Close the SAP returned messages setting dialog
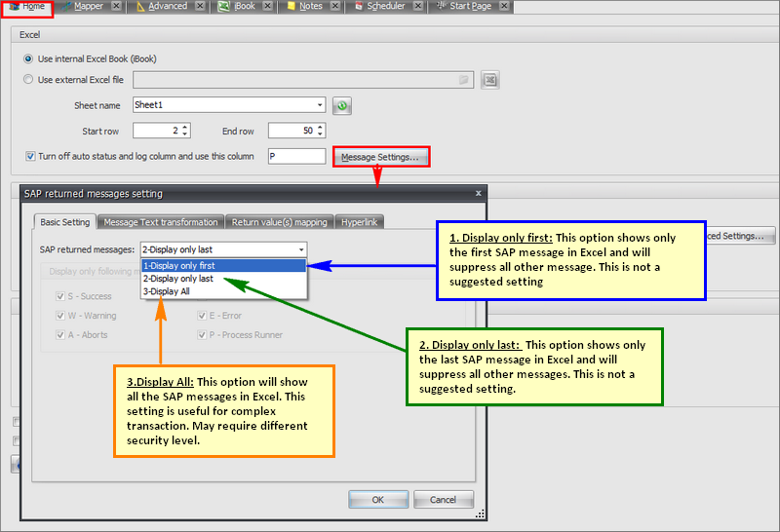This screenshot has width=780, height=532. (x=477, y=193)
